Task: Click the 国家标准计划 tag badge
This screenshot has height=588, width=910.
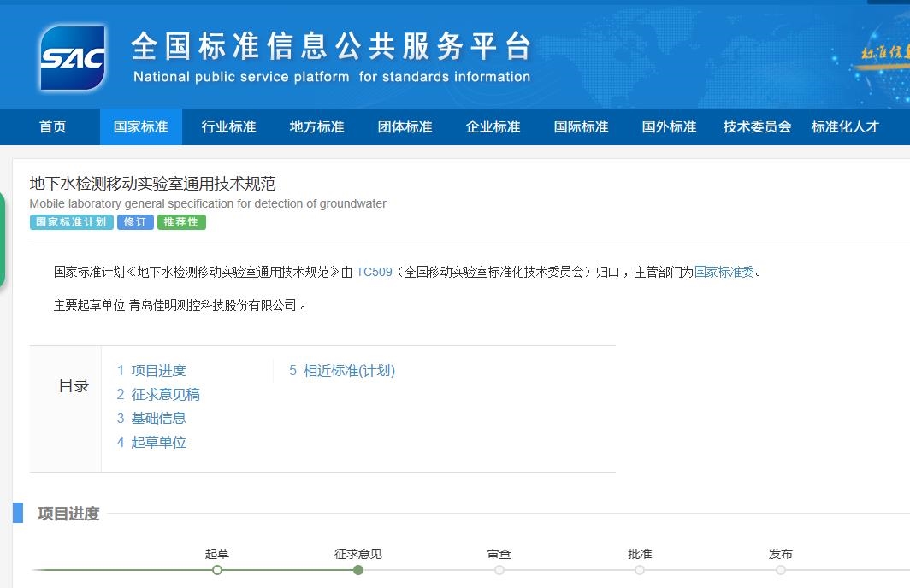Action: (x=72, y=222)
